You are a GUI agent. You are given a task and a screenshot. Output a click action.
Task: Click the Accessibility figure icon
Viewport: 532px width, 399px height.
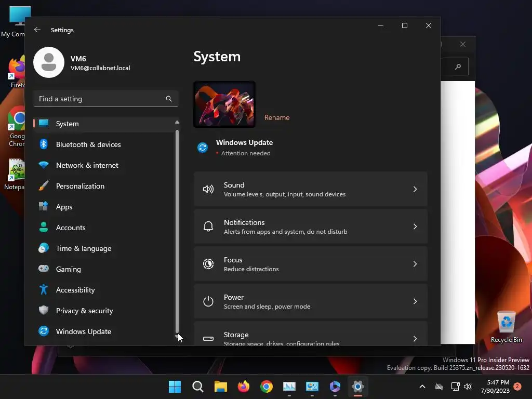[44, 289]
